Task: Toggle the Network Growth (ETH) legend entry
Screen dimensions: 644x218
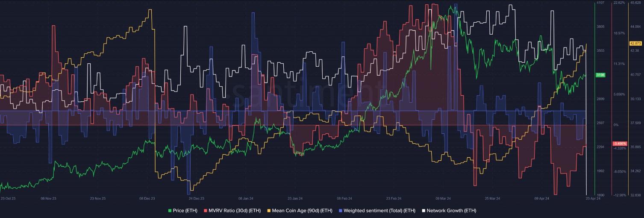Action: pyautogui.click(x=449, y=210)
